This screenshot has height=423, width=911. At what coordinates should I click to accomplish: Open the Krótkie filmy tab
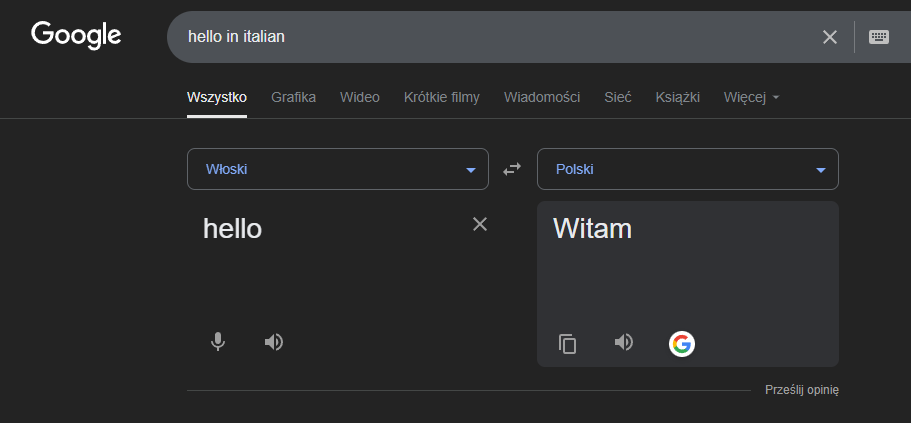pyautogui.click(x=442, y=98)
